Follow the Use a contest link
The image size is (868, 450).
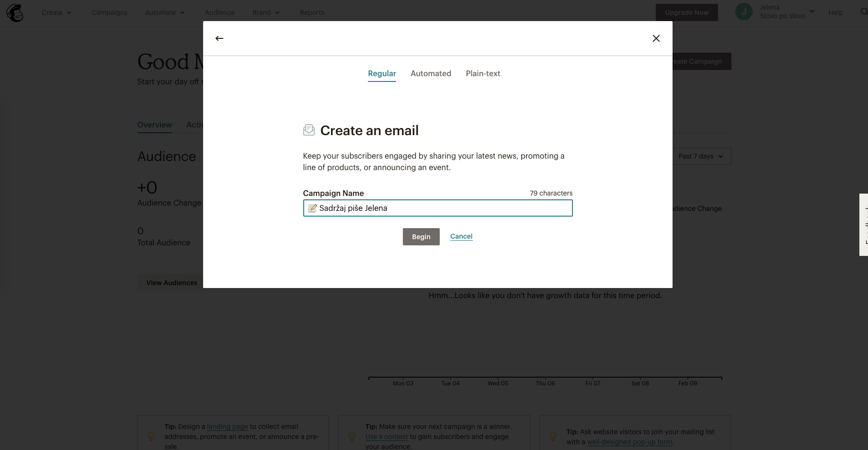click(x=386, y=437)
